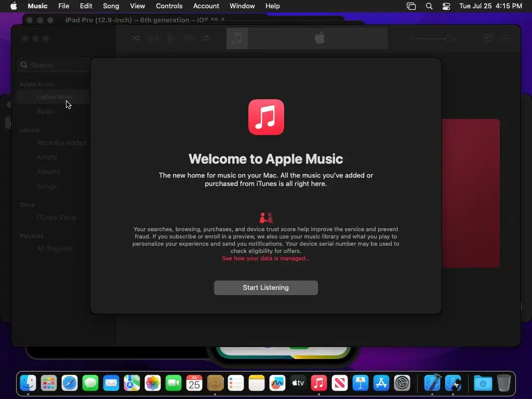Click the album artwork placeholder in the toolbar
532x399 pixels.
237,38
